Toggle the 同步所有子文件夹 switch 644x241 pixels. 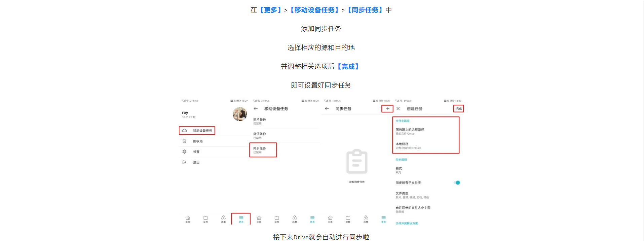[457, 183]
